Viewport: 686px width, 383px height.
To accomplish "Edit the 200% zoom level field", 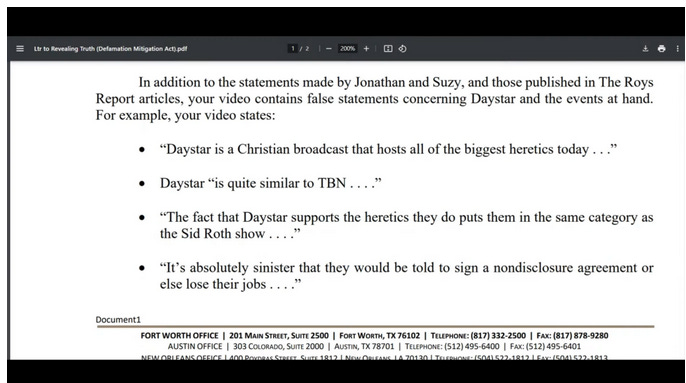I will (347, 49).
